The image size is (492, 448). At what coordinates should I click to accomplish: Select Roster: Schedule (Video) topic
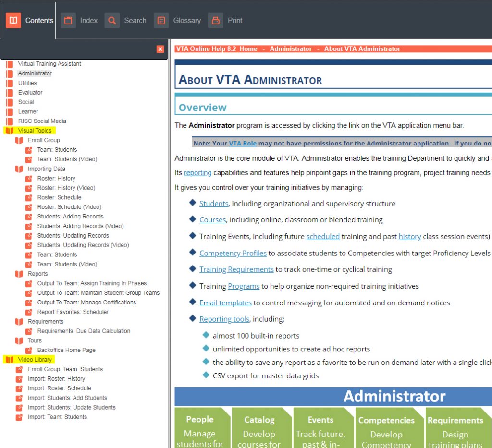pos(69,207)
